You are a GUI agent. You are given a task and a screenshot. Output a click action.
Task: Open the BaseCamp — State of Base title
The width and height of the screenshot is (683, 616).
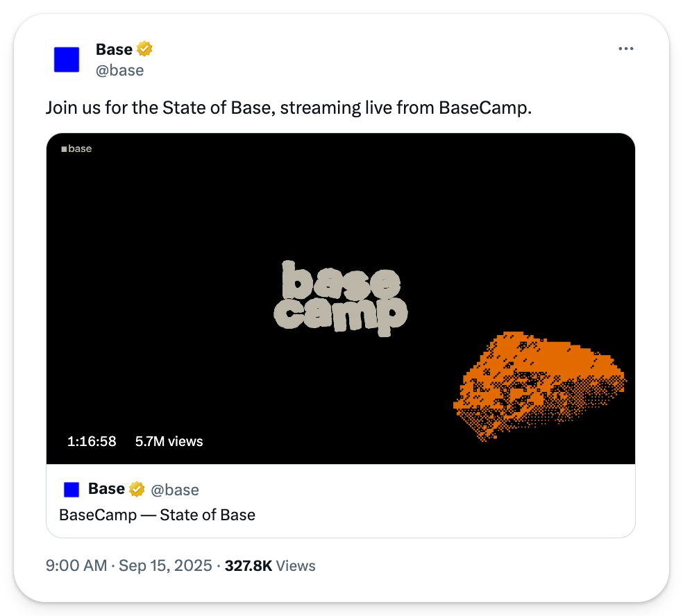click(x=157, y=515)
